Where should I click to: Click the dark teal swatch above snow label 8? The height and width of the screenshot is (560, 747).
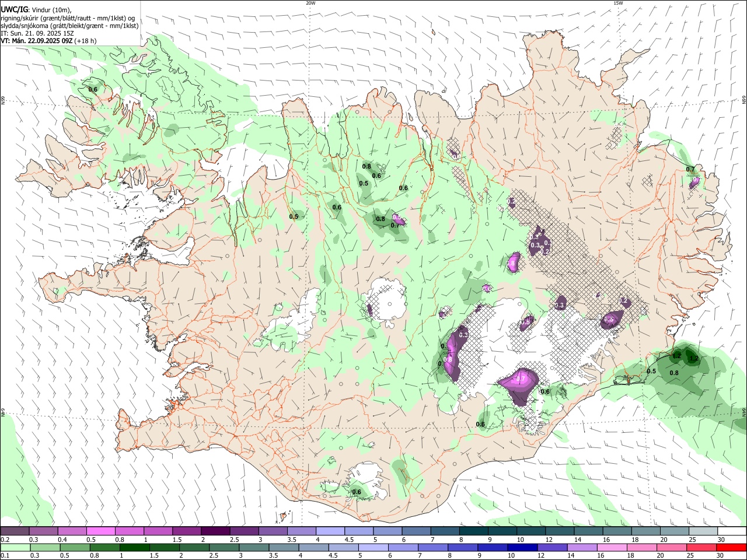473,531
